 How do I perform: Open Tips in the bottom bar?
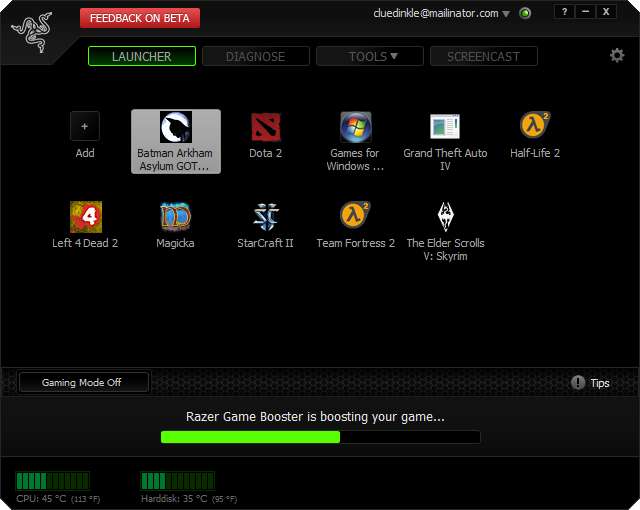pyautogui.click(x=590, y=383)
